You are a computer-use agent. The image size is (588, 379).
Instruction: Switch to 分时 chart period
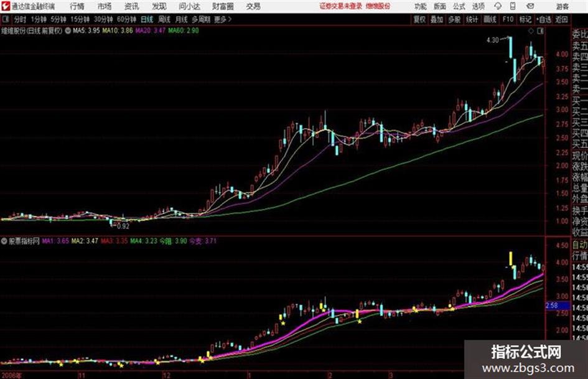[x=21, y=19]
